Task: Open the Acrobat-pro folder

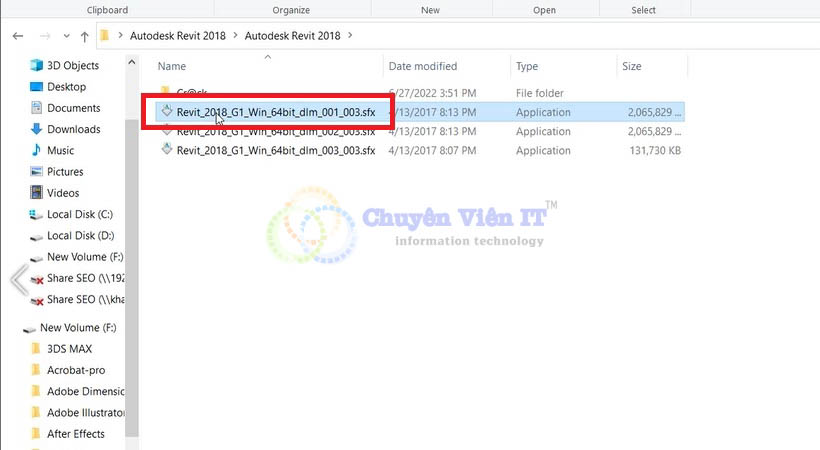Action: [76, 370]
